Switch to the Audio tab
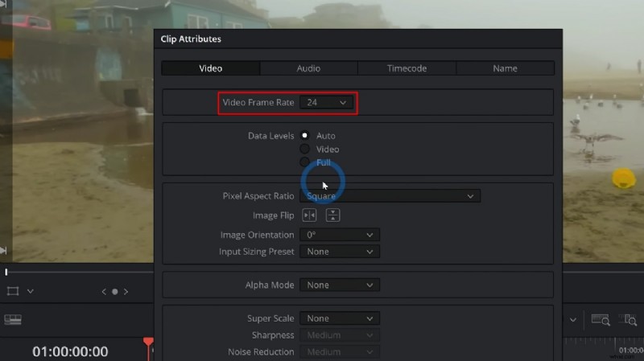This screenshot has height=361, width=644. 308,68
